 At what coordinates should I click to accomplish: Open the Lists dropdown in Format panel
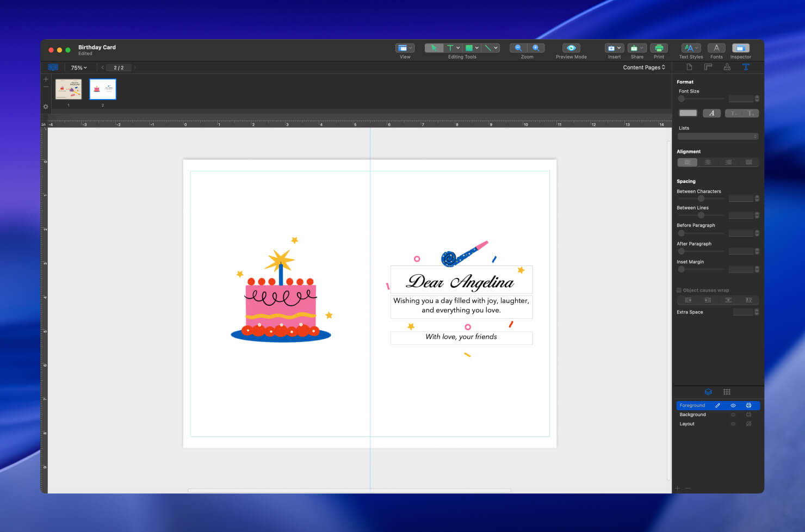click(717, 136)
